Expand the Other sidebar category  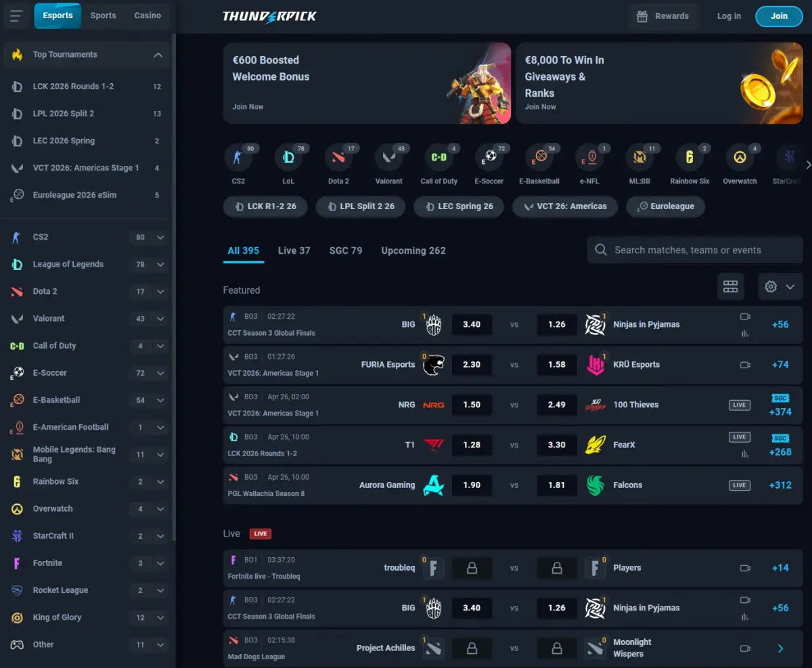[x=160, y=645]
